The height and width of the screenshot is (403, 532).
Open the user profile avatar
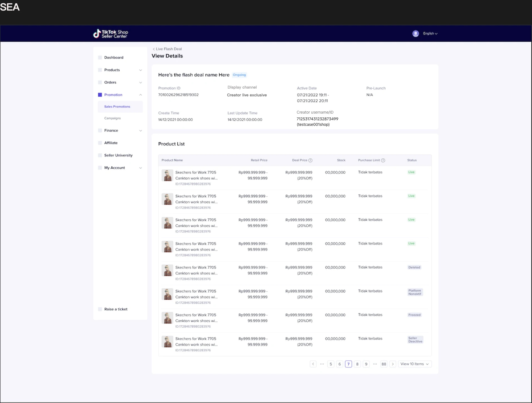point(415,34)
